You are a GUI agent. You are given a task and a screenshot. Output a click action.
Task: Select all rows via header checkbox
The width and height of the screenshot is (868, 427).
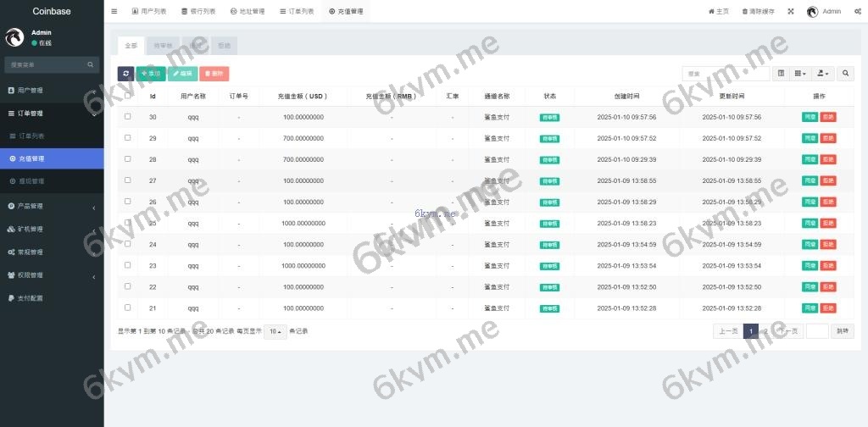coord(128,96)
